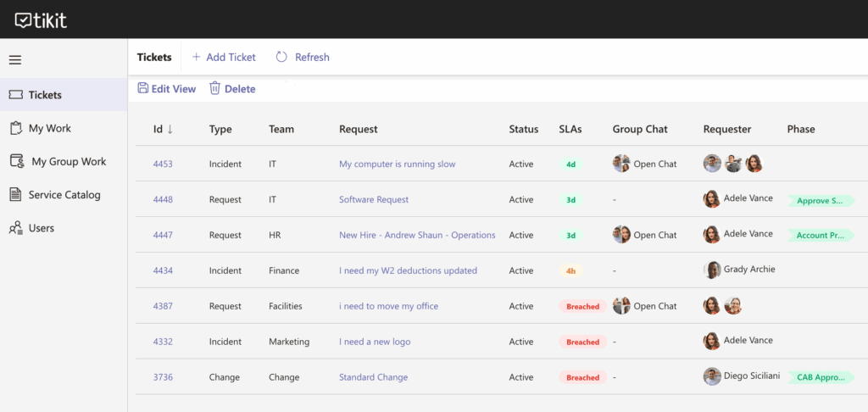868x412 pixels.
Task: Click CAB Approval phase tag
Action: point(820,377)
